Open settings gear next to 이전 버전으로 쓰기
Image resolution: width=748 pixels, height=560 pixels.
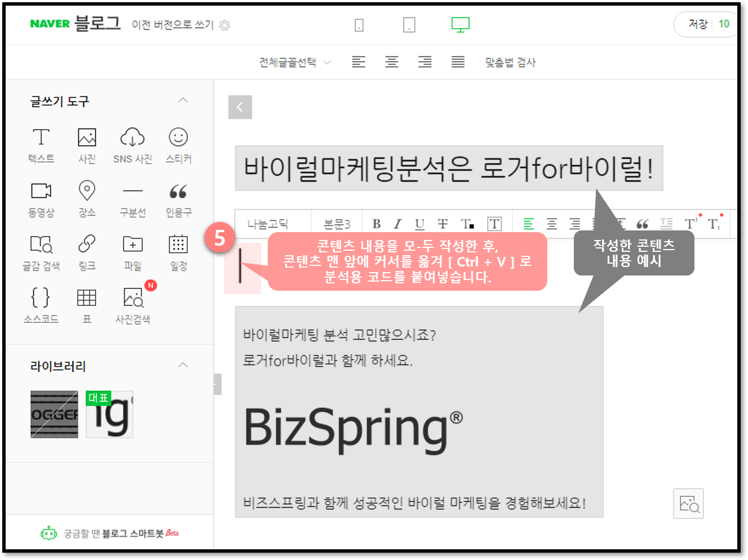click(224, 25)
